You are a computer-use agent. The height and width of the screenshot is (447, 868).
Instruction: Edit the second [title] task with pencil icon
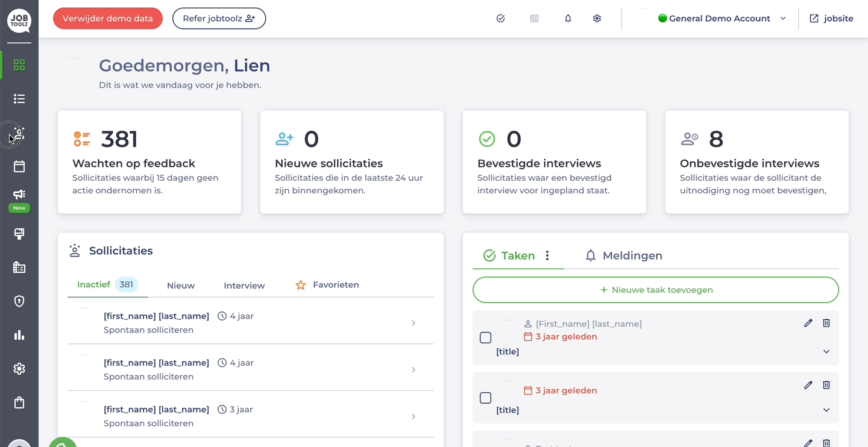(808, 385)
